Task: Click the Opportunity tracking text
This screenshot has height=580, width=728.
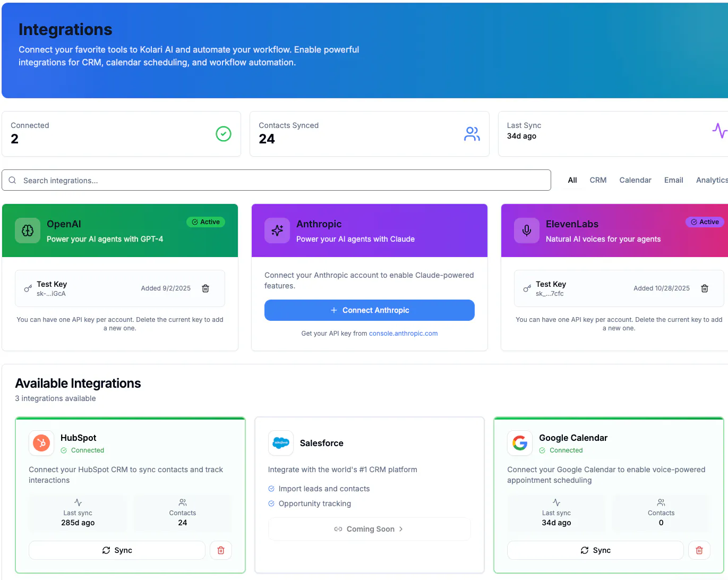Action: click(315, 504)
